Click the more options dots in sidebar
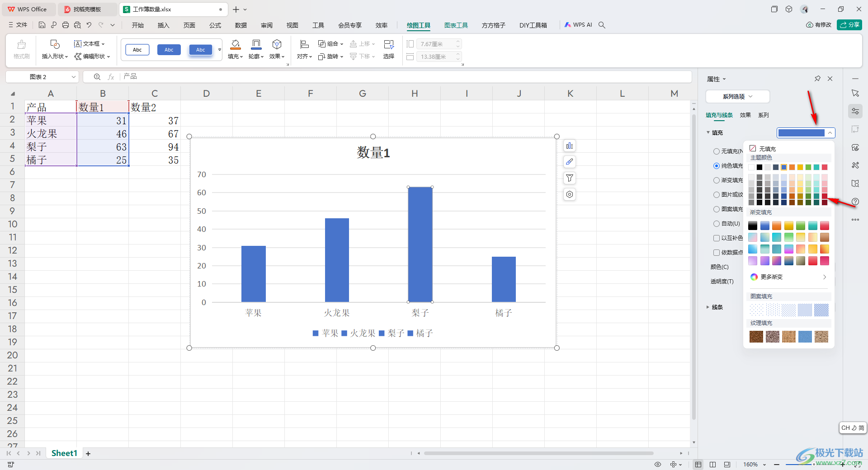868x470 pixels. [x=855, y=220]
